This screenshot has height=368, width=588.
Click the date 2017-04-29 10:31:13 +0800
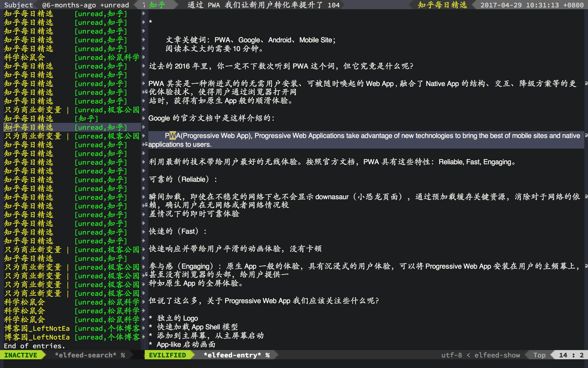coord(532,5)
